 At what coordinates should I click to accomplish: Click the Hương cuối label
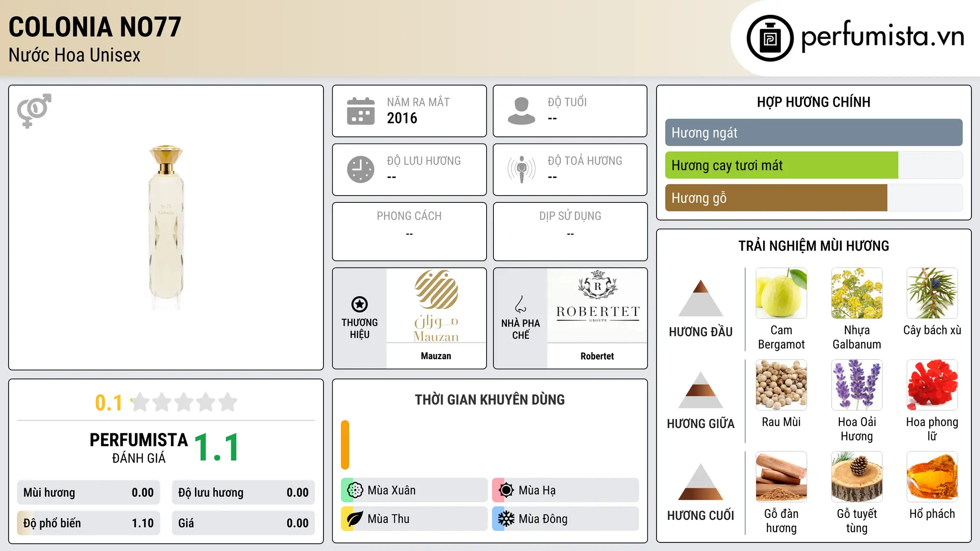[x=701, y=516]
